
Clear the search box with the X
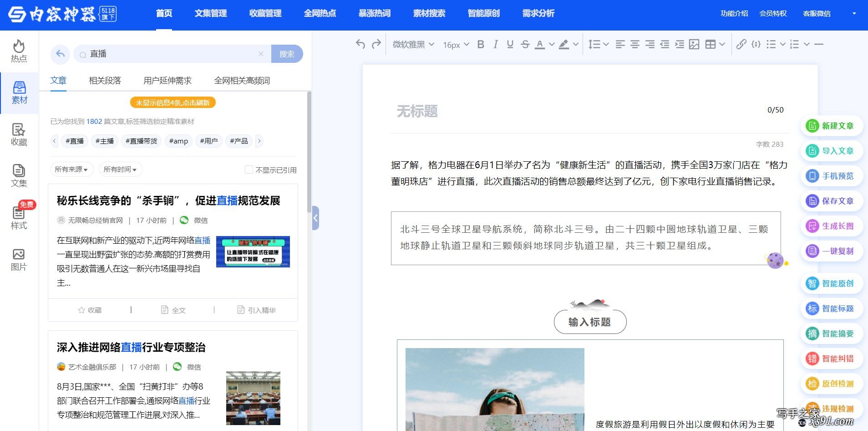click(261, 54)
